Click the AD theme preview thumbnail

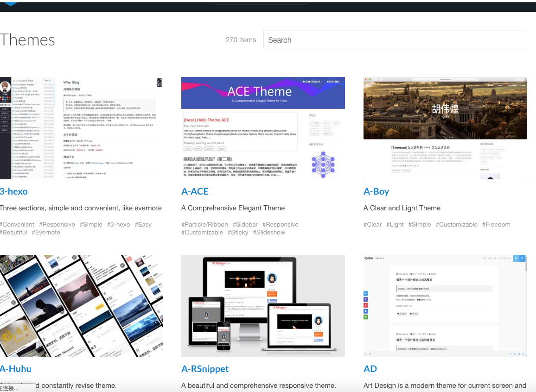(445, 305)
